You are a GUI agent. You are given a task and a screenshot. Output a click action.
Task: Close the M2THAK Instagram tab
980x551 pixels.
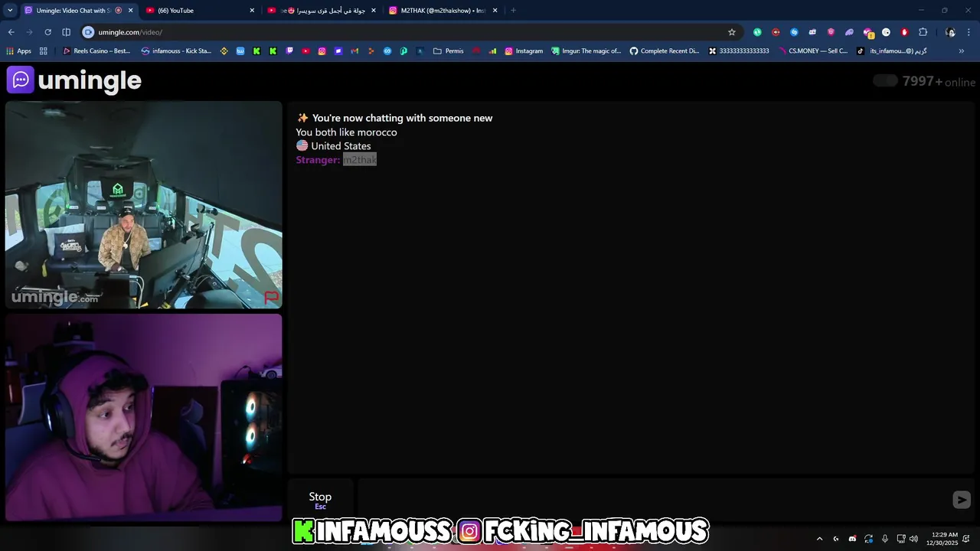(495, 11)
